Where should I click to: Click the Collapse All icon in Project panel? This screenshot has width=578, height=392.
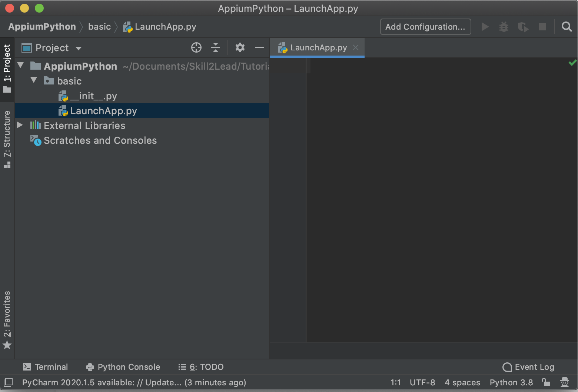216,47
